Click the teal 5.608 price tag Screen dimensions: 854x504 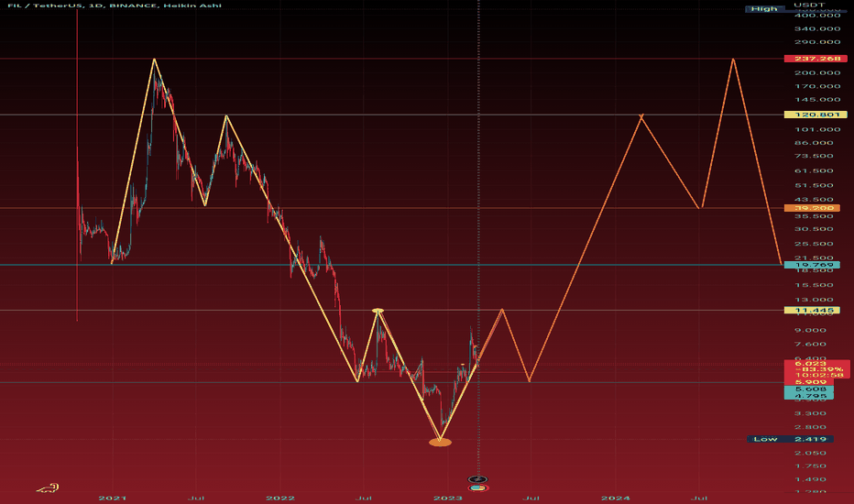click(809, 389)
